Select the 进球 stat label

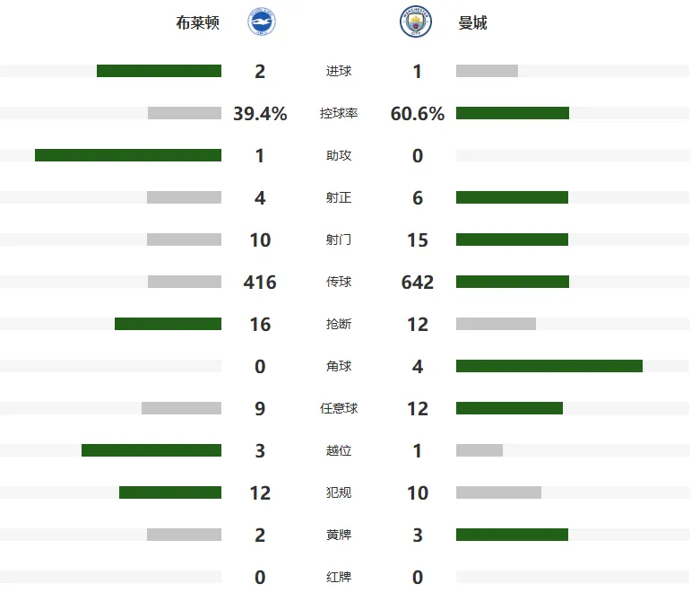point(339,71)
